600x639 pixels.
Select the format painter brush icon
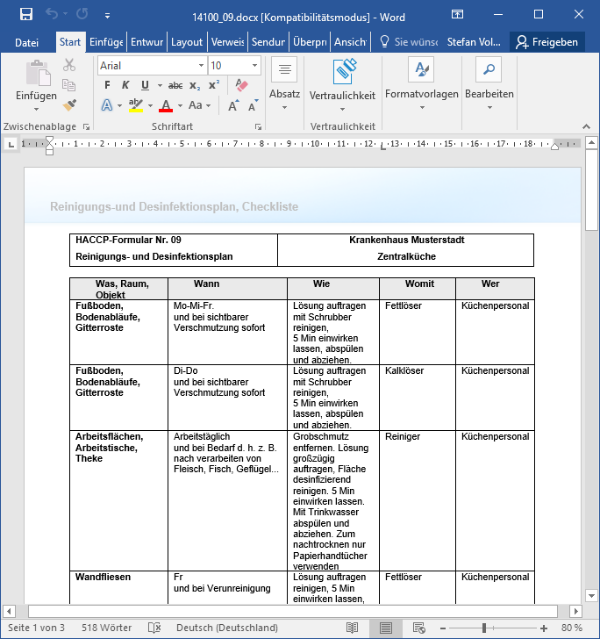[x=69, y=104]
